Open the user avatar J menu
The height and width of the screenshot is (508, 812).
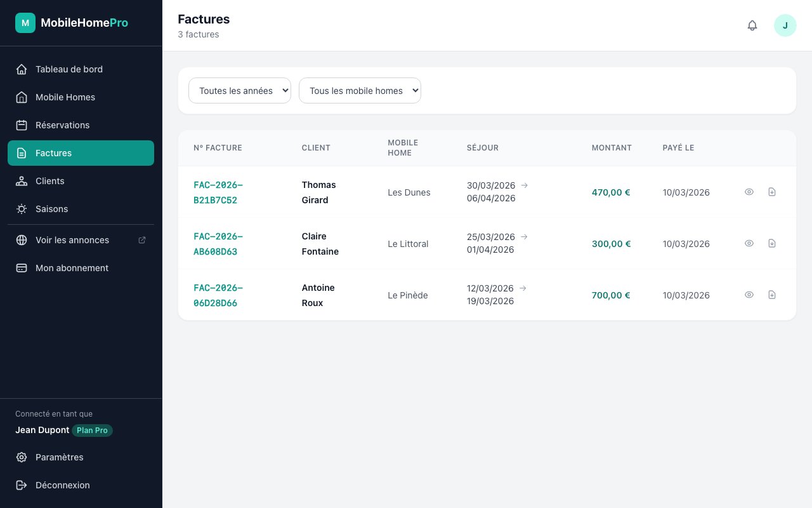[x=785, y=25]
